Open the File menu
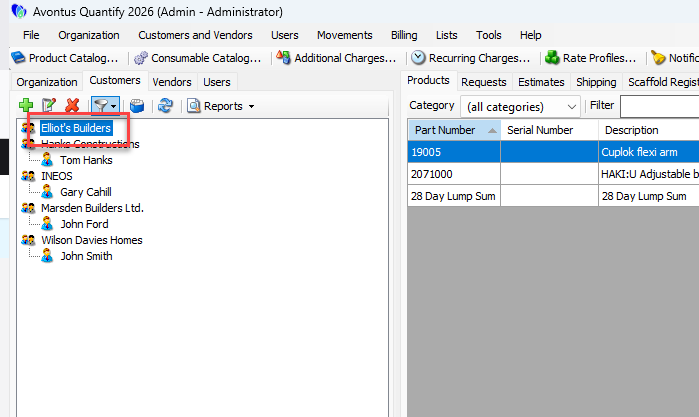The width and height of the screenshot is (699, 417). 31,35
